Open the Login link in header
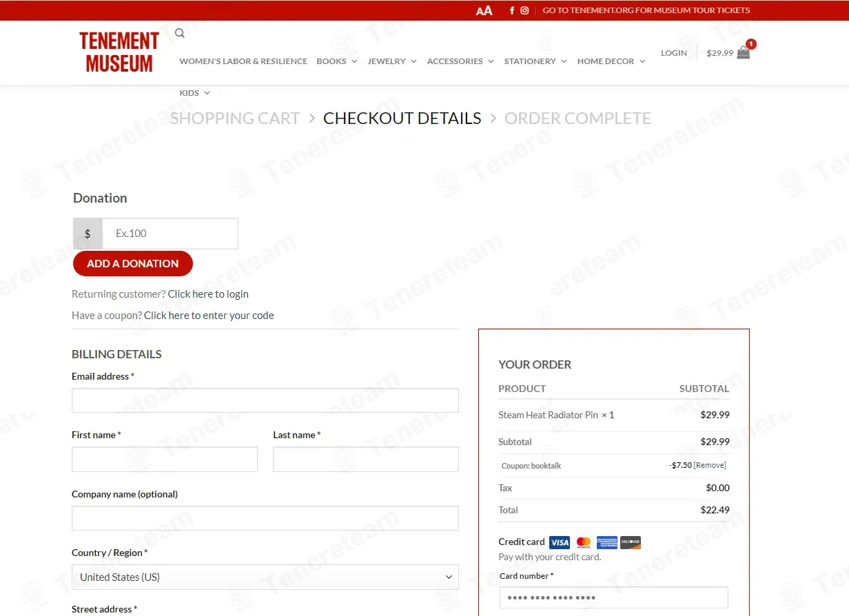The image size is (849, 616). [x=674, y=53]
